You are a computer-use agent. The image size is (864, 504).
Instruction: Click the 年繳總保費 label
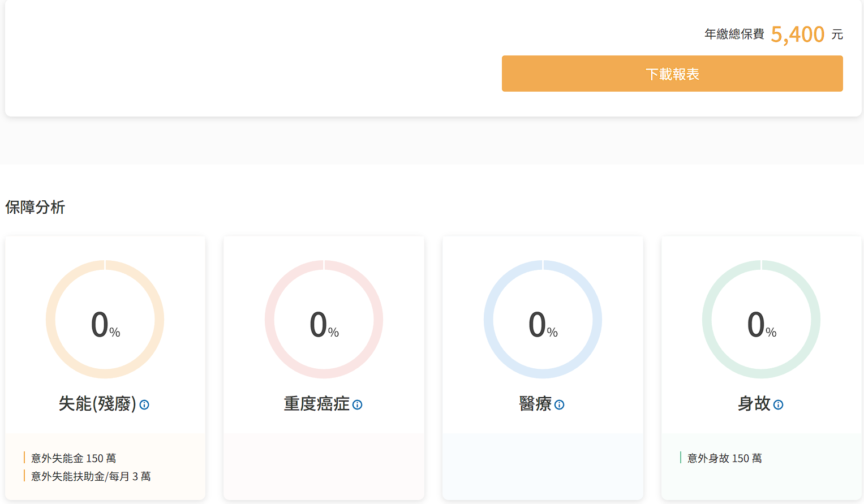click(734, 35)
